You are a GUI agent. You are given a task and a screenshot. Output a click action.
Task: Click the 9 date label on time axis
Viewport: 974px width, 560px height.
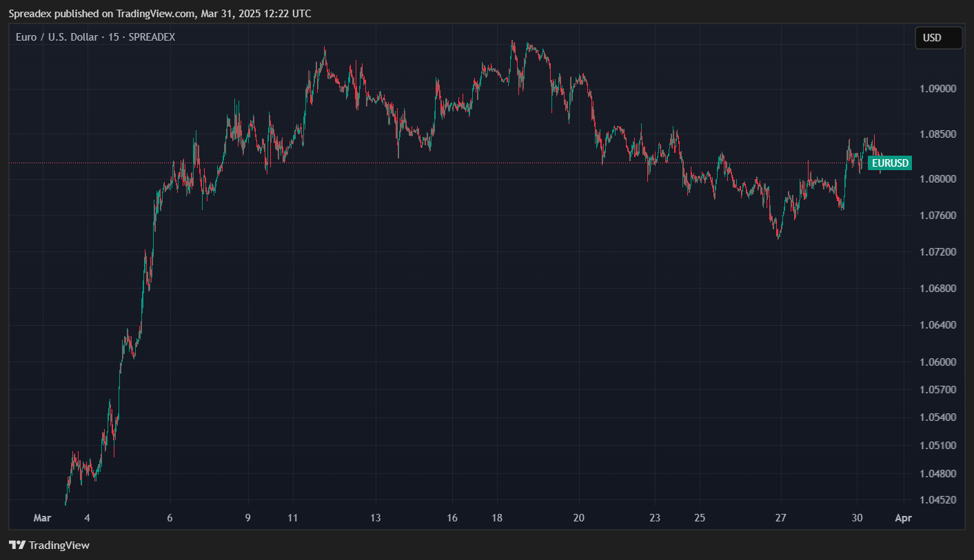pos(247,518)
